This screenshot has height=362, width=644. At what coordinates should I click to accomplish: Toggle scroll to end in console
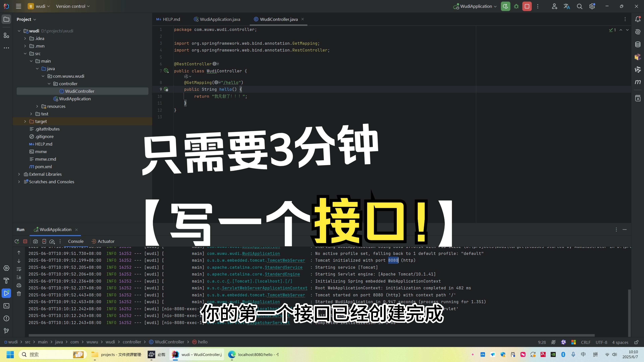click(19, 277)
